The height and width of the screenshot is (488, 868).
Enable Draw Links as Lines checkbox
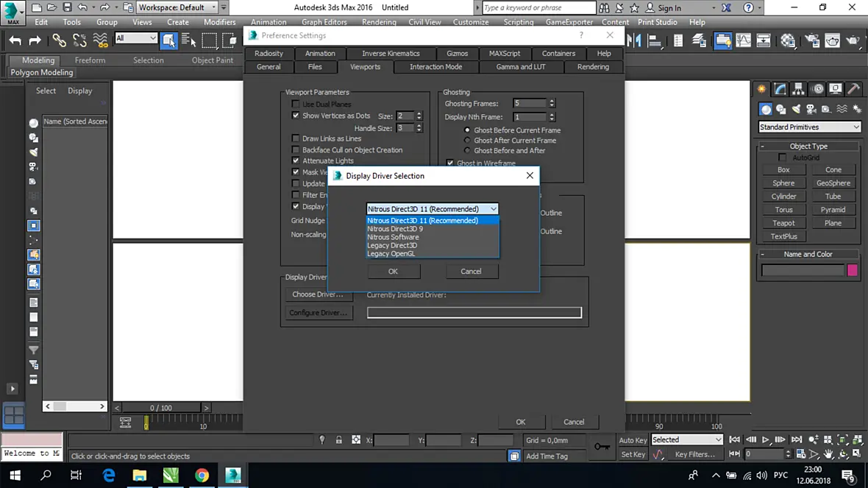pyautogui.click(x=296, y=138)
